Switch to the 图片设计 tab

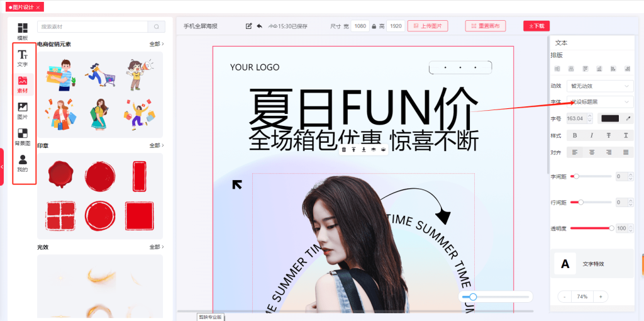pos(23,7)
